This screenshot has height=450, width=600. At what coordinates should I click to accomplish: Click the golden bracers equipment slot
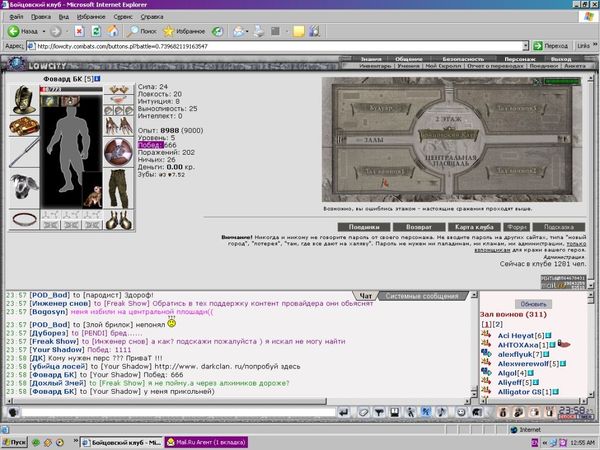pyautogui.click(x=24, y=126)
